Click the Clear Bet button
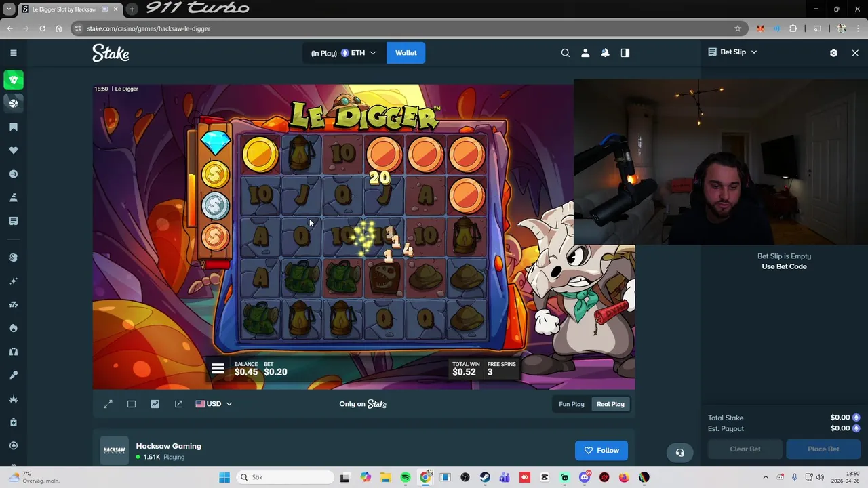This screenshot has height=488, width=868. pos(745,449)
